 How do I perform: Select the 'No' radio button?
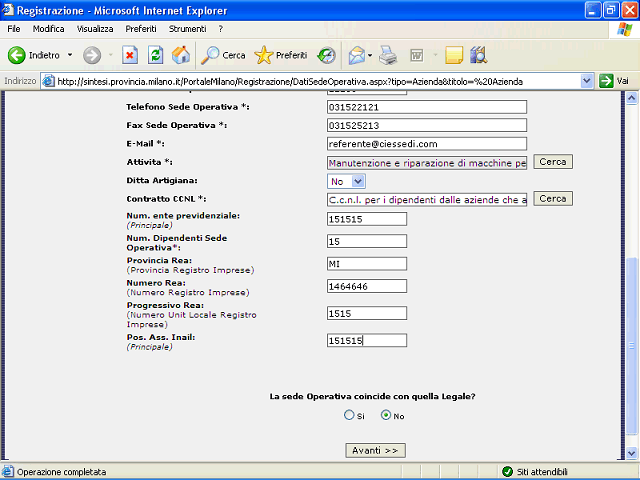pos(386,415)
